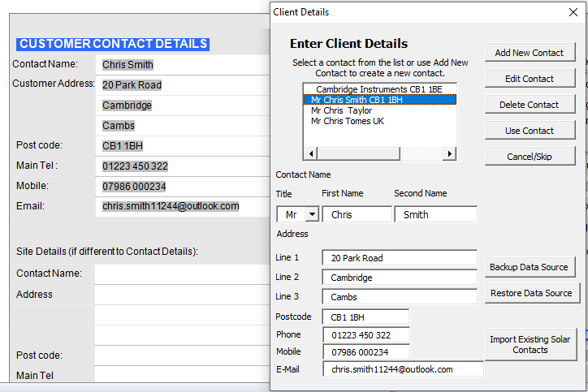Click the Main Tel cell in spreadsheet

[x=180, y=166]
